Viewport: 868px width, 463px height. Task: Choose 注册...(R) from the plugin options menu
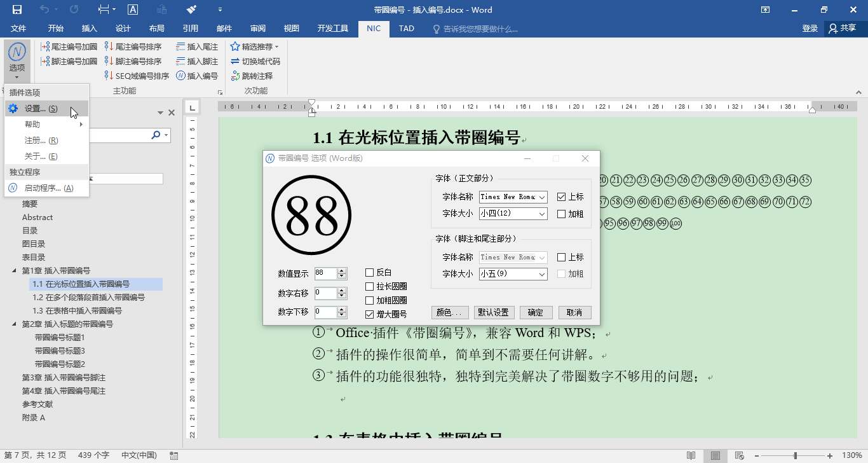[41, 140]
